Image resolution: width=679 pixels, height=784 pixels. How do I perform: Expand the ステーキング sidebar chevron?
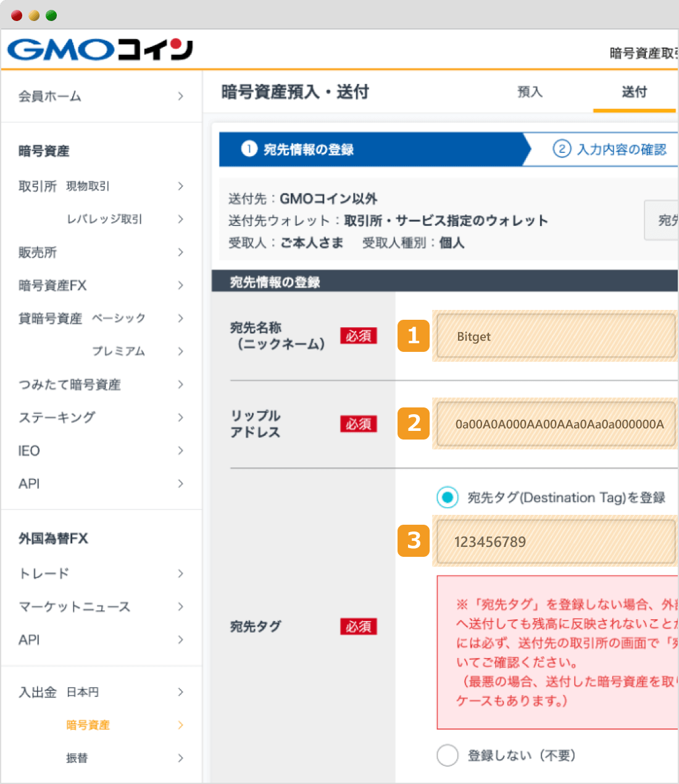pyautogui.click(x=180, y=417)
